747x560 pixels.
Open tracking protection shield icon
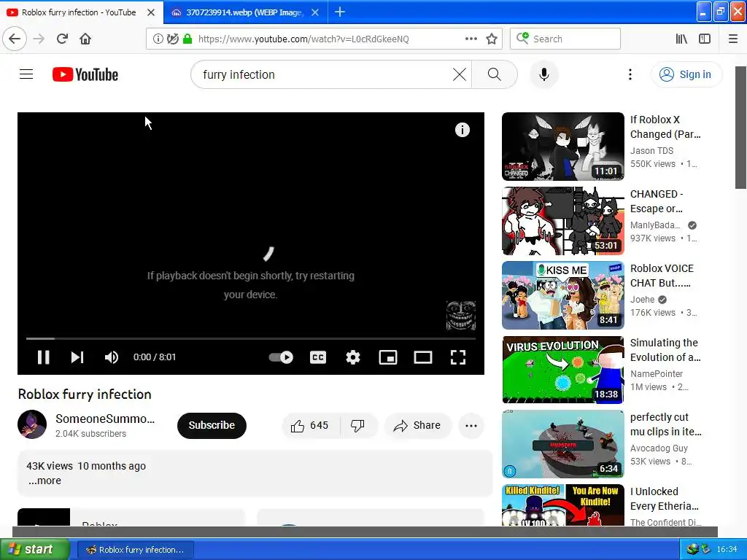pyautogui.click(x=172, y=39)
